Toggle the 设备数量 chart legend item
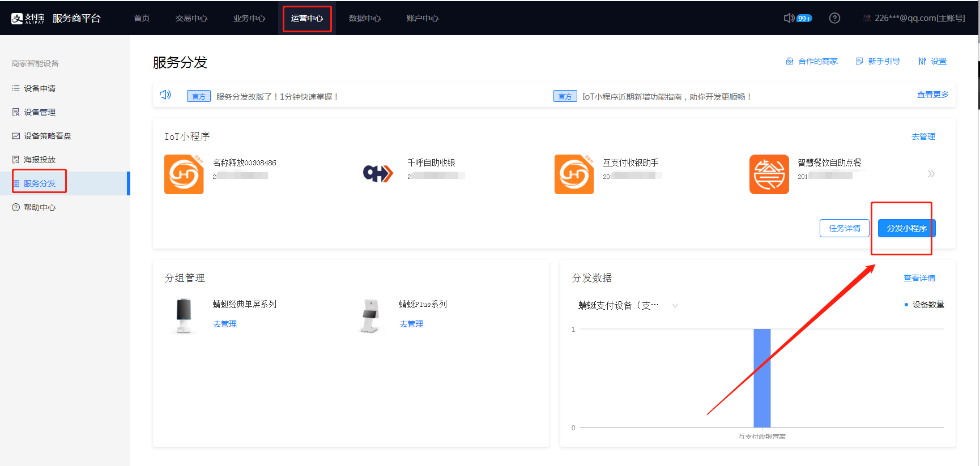 [x=924, y=305]
